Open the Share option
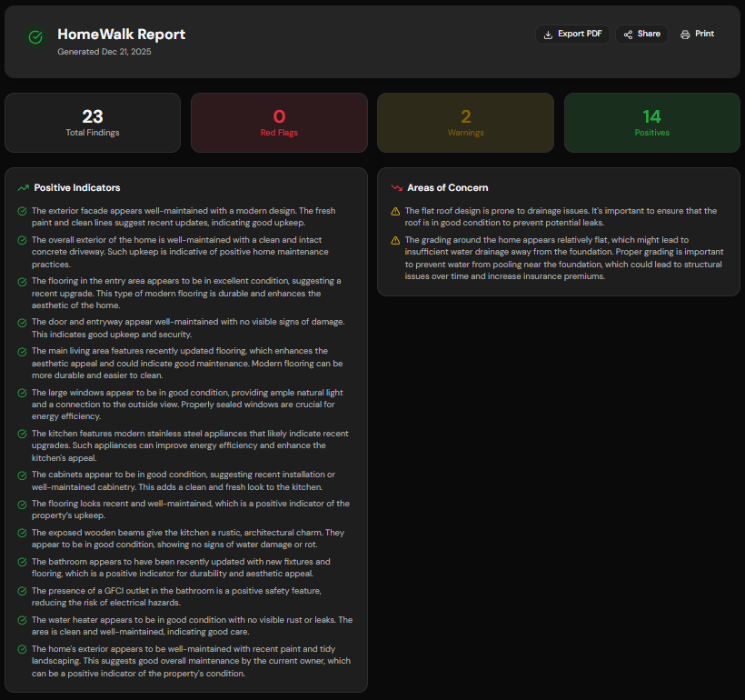Screen dimensions: 745x700 tap(641, 34)
